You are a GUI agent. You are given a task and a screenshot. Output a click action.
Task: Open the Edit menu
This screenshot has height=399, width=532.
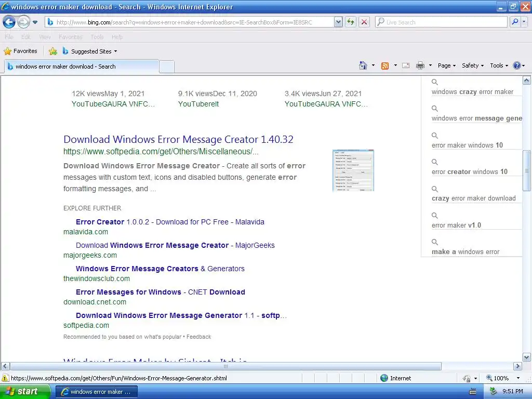[25, 37]
